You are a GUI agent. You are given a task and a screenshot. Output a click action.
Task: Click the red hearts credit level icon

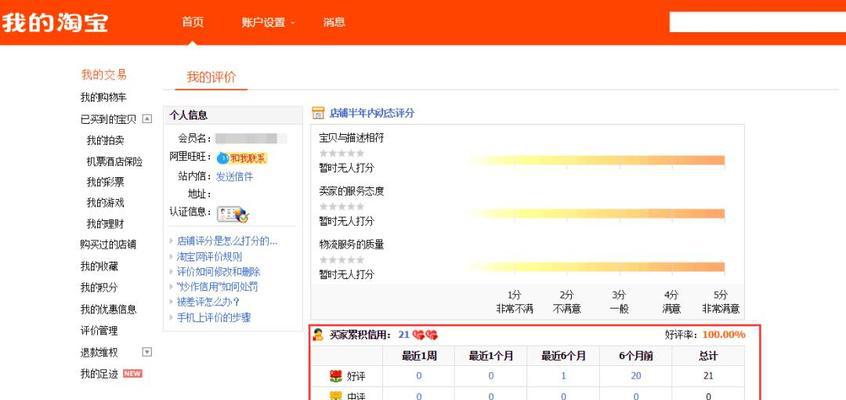click(x=425, y=335)
